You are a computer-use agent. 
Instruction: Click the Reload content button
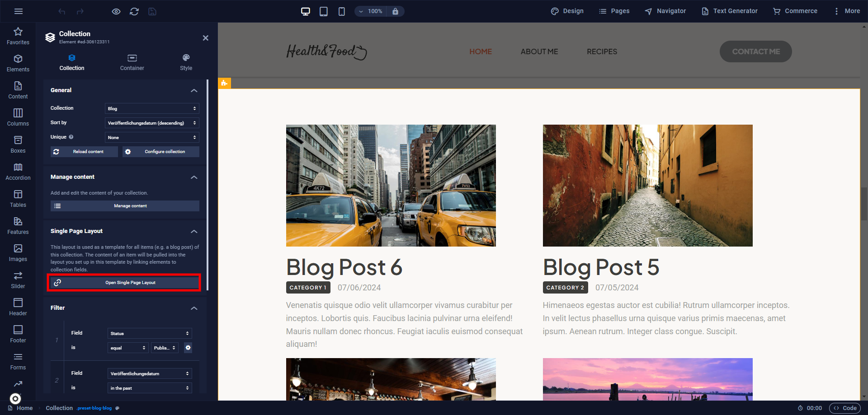click(84, 152)
